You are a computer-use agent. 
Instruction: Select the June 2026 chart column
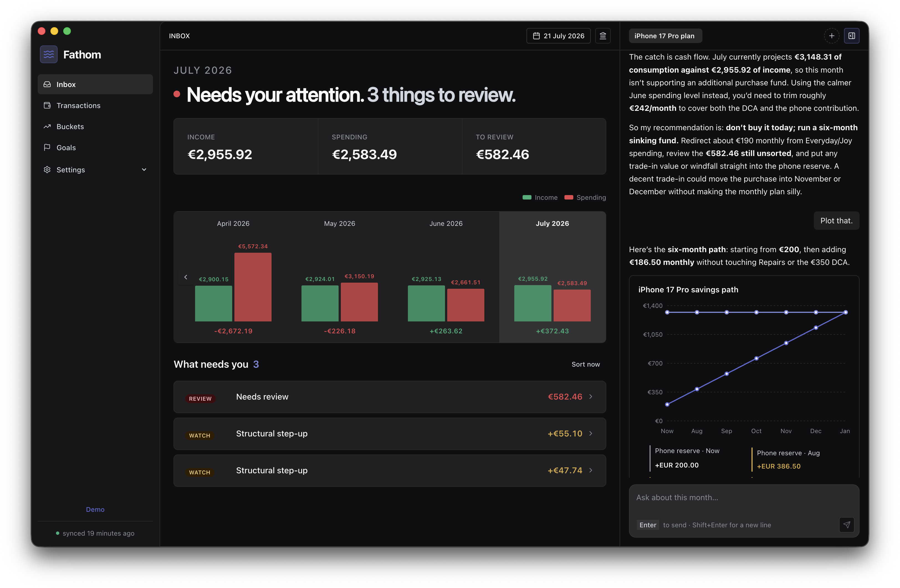coord(446,277)
